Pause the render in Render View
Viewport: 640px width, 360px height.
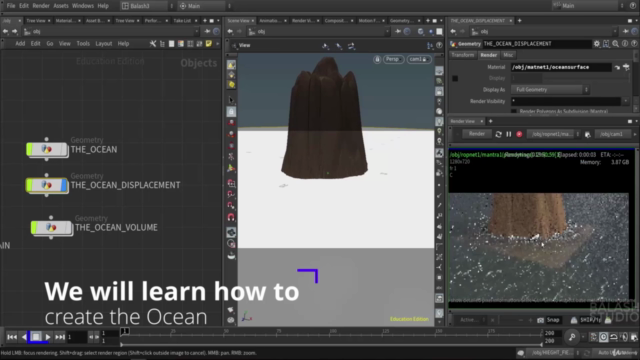pos(509,134)
